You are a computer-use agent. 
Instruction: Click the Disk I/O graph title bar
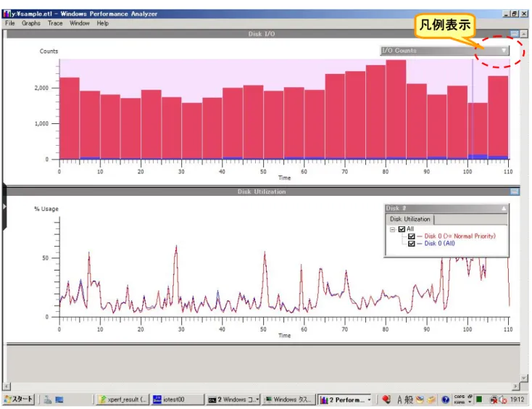[x=261, y=33]
